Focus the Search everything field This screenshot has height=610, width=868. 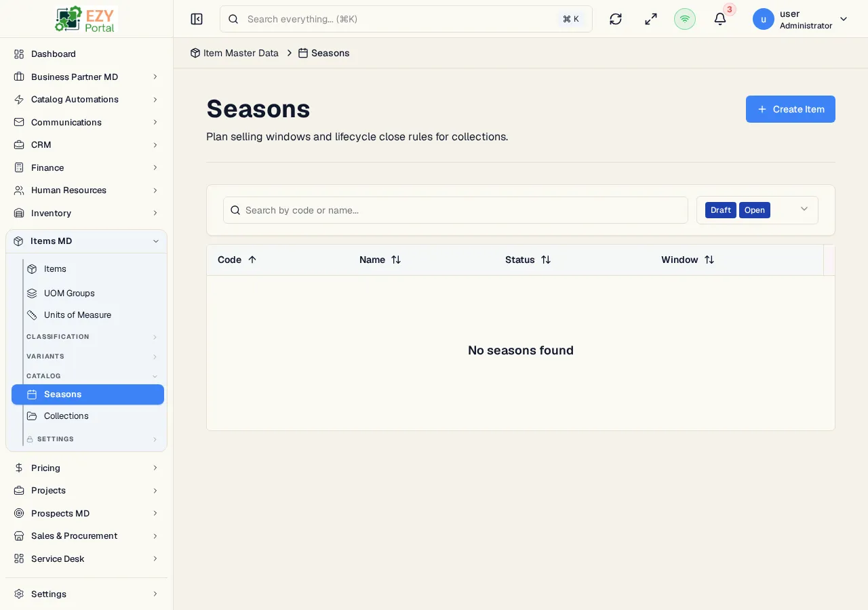click(406, 19)
